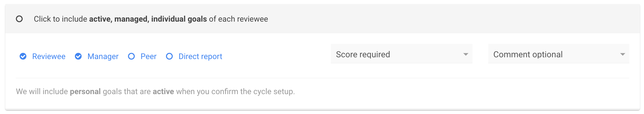Click bold word 'personal' in footer note

pyautogui.click(x=85, y=91)
